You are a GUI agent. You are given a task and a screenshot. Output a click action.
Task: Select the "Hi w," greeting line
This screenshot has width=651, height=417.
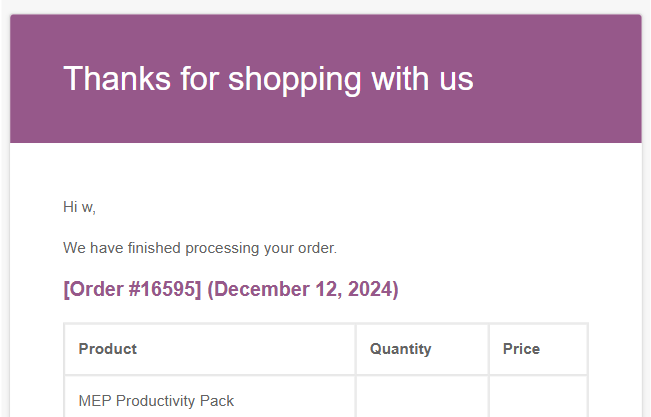(x=79, y=207)
